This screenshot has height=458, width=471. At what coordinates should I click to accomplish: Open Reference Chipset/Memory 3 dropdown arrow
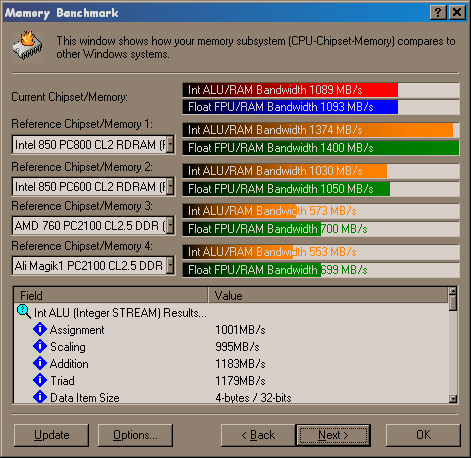pos(170,225)
